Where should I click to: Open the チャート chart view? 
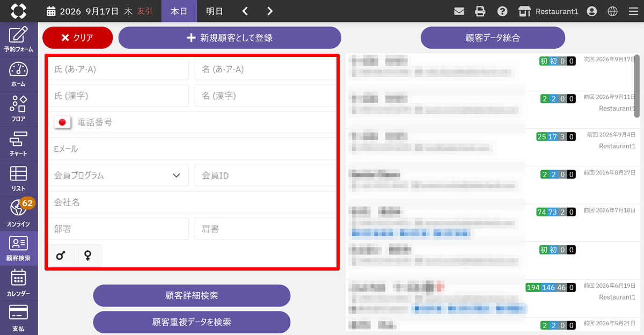click(19, 144)
